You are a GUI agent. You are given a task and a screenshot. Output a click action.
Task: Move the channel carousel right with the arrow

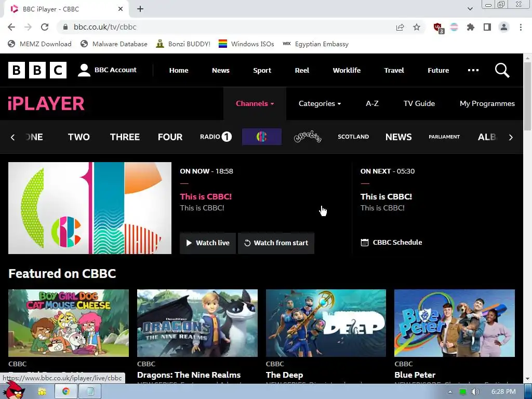[511, 137]
